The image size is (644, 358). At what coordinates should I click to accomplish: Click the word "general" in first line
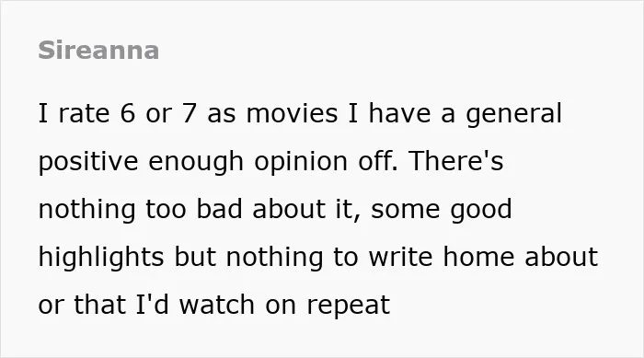[x=513, y=115]
